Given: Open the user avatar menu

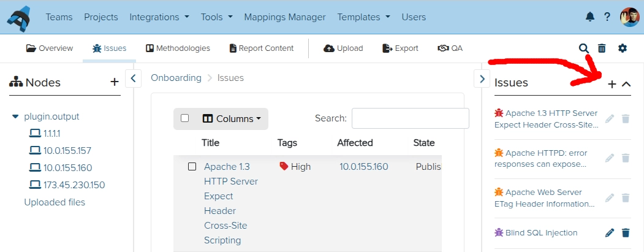Looking at the screenshot, I should click(x=629, y=17).
